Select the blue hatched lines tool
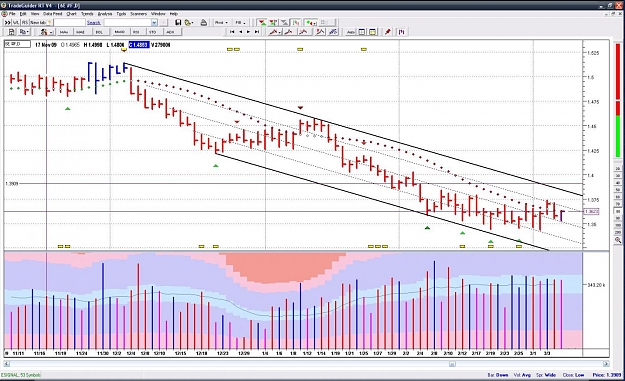This screenshot has width=625, height=381. point(333,32)
